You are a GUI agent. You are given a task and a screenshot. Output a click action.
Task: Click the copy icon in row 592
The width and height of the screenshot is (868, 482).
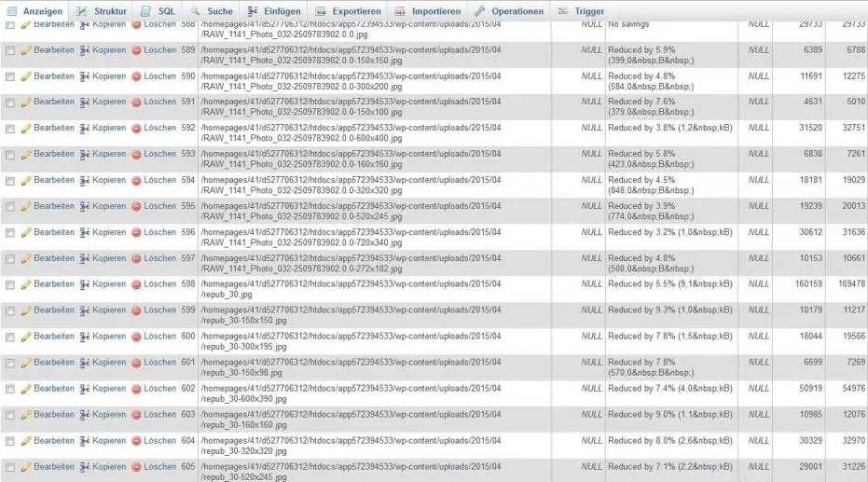point(84,129)
